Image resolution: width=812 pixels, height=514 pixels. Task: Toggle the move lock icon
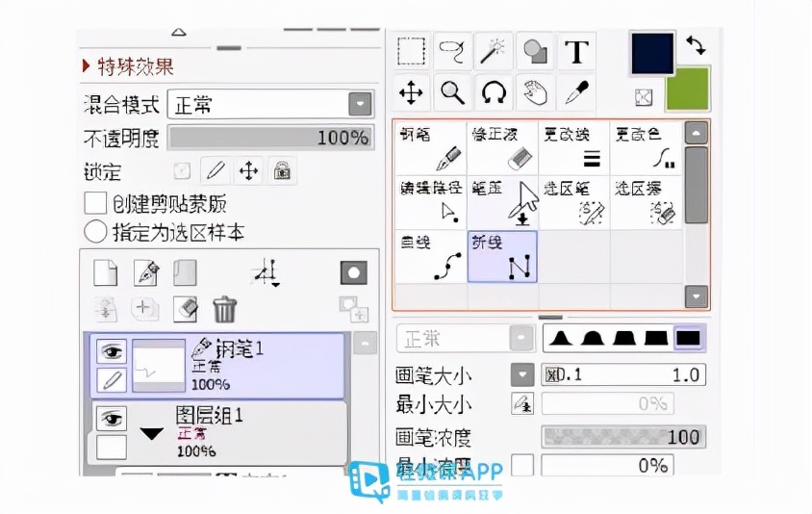click(x=248, y=170)
